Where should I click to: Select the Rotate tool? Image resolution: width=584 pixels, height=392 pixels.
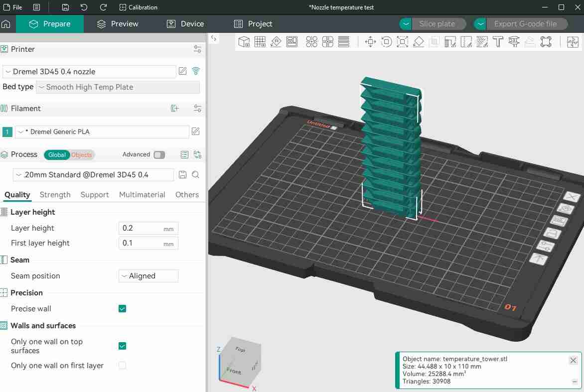click(x=387, y=42)
